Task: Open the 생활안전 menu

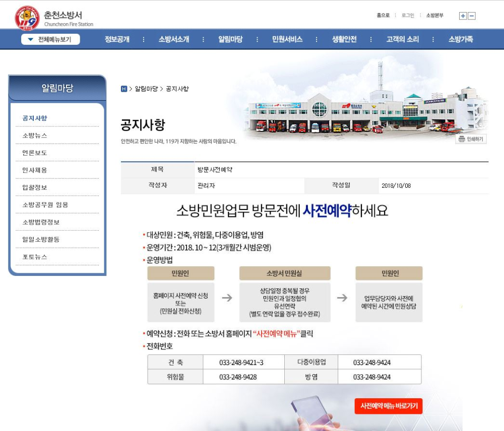Action: pos(345,38)
